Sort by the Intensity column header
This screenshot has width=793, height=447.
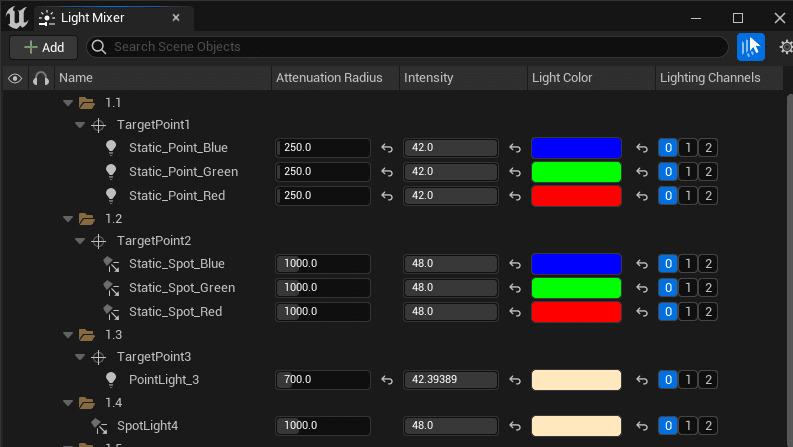pyautogui.click(x=463, y=78)
